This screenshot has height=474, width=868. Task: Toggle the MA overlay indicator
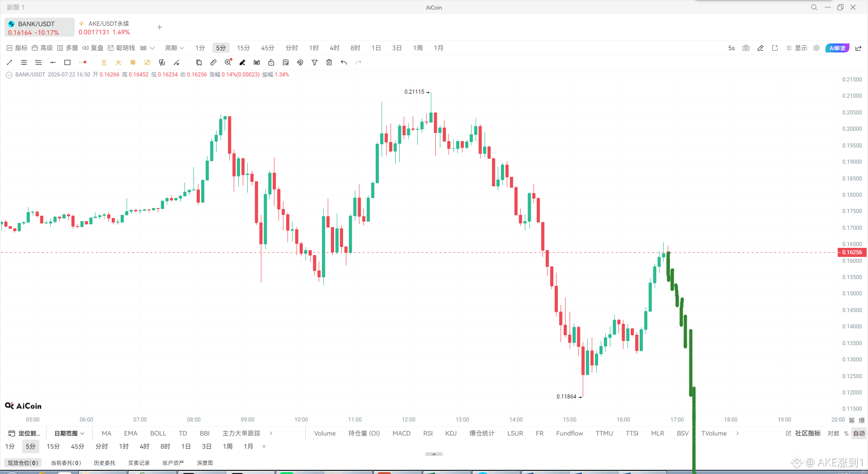[x=107, y=433]
